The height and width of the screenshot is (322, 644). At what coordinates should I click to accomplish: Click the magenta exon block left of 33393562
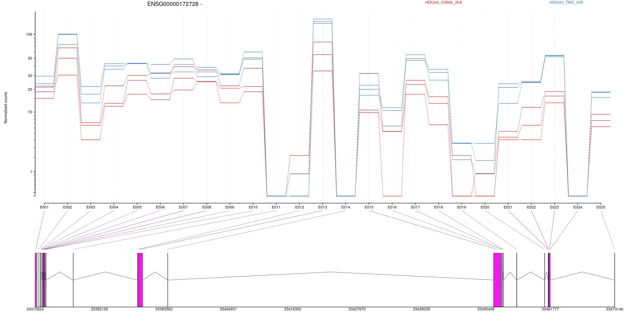[x=140, y=280]
